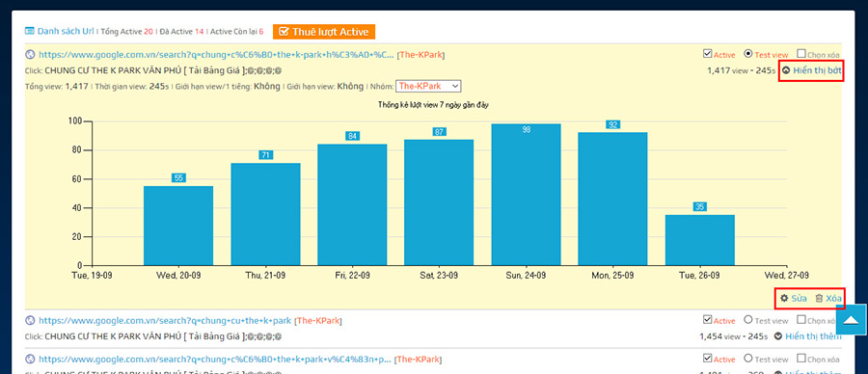Collapse details with Hiển thị bớt

(812, 70)
